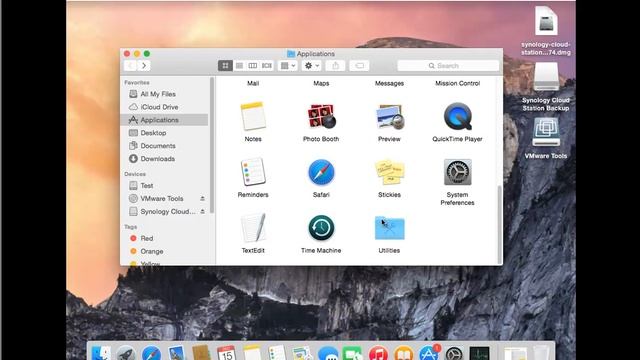Switch to column view

253,66
